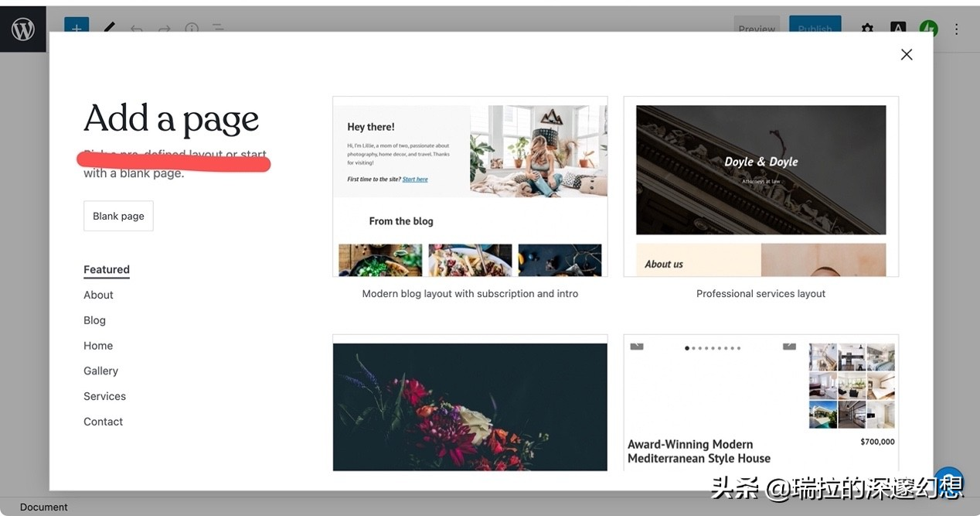
Task: Click the undo arrow icon
Action: click(x=137, y=28)
